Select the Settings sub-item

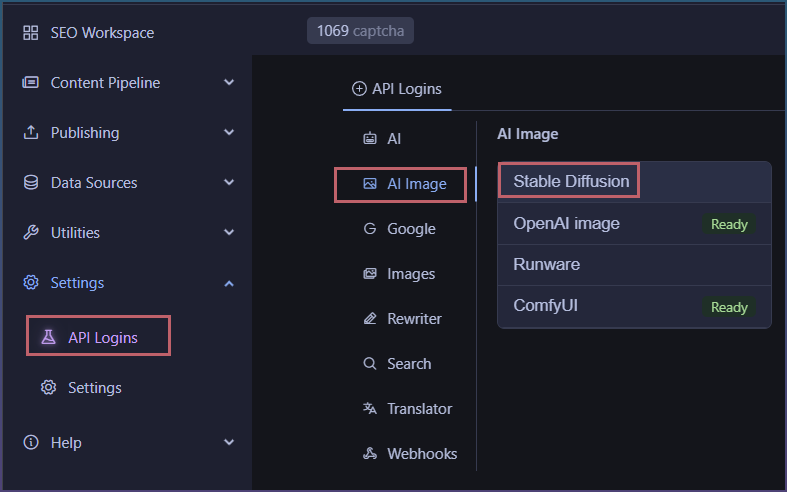[x=95, y=388]
